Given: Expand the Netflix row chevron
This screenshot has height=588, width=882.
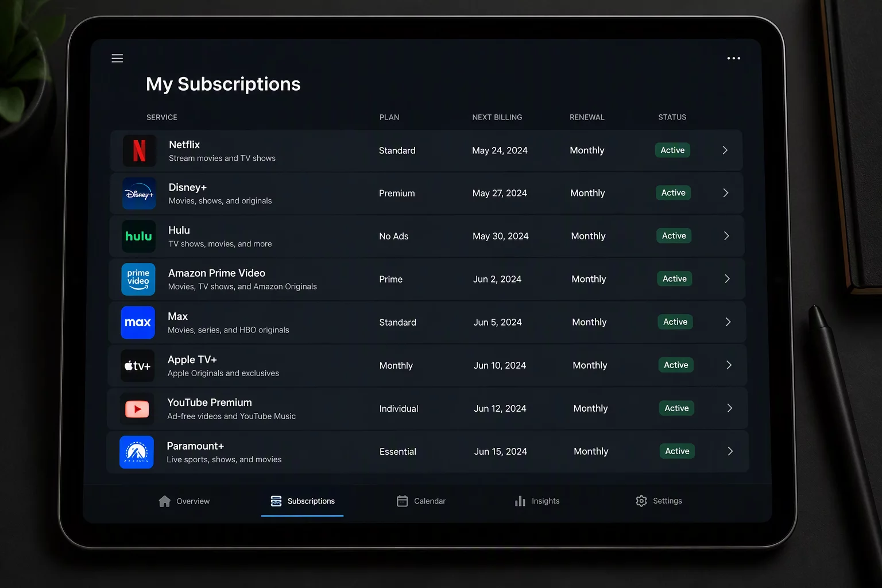Looking at the screenshot, I should point(725,150).
